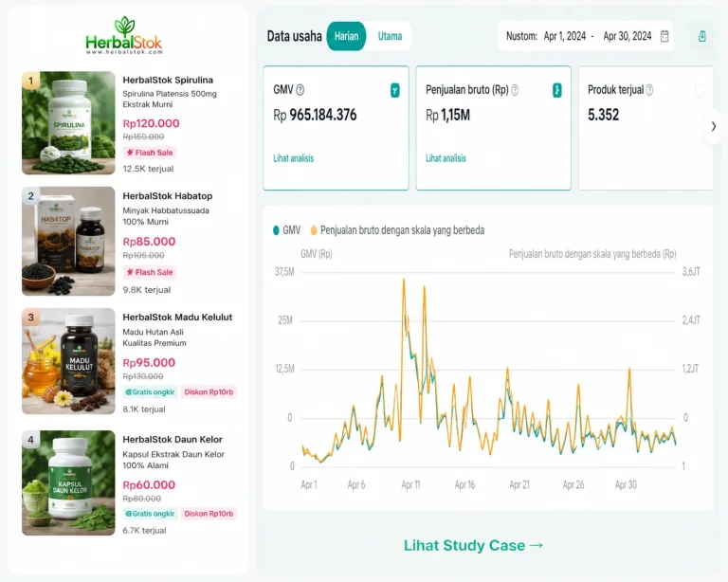Click the Rp120.000 price
Viewport: 728px width, 582px height.
tap(151, 123)
